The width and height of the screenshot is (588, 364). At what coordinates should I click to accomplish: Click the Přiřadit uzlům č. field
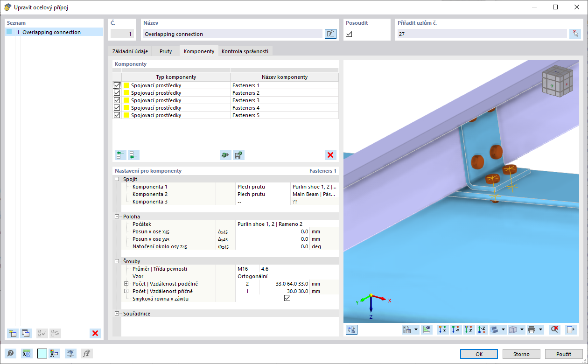click(482, 34)
